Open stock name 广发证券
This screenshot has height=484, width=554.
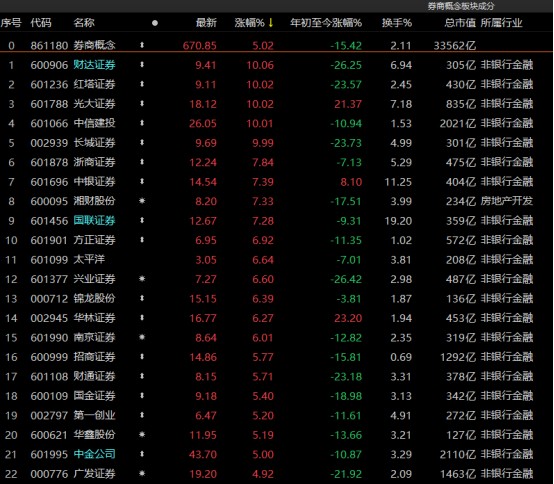pos(94,473)
